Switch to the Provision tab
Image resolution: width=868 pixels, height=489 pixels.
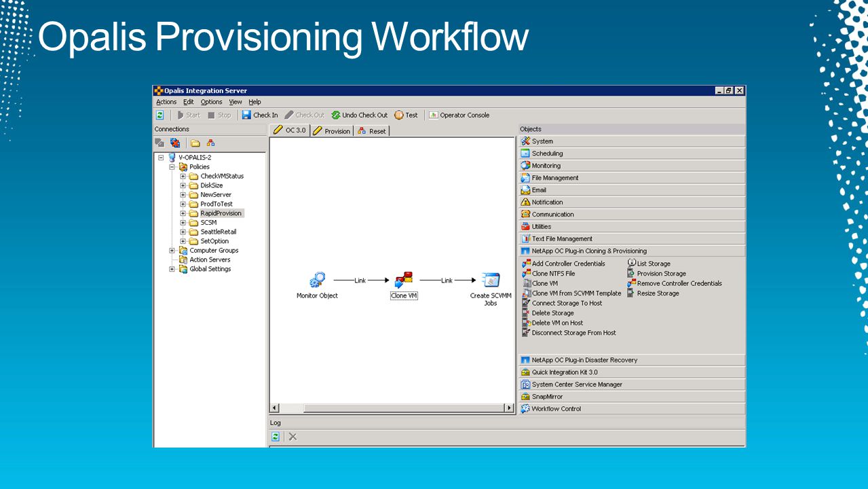click(x=331, y=131)
